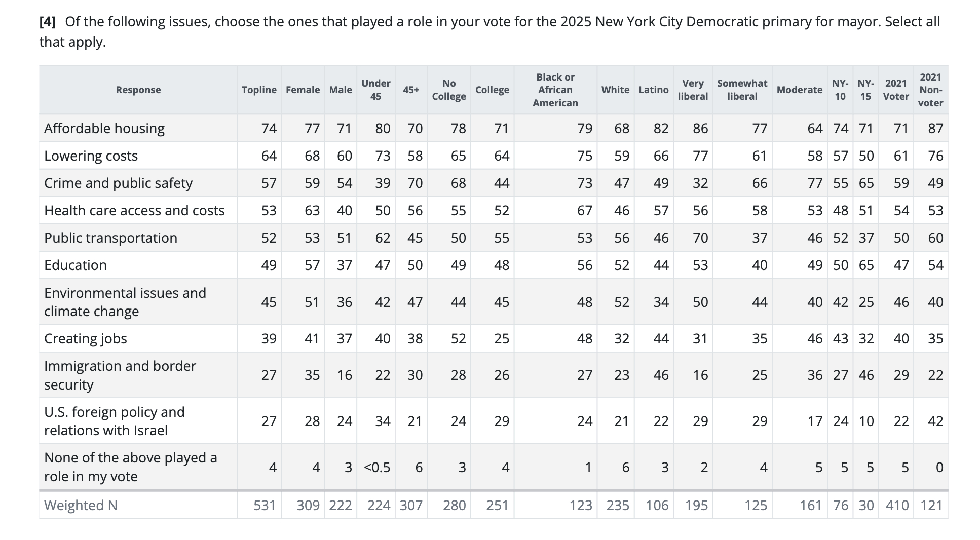Select the Creating jobs row label
This screenshot has width=980, height=540.
coord(85,338)
